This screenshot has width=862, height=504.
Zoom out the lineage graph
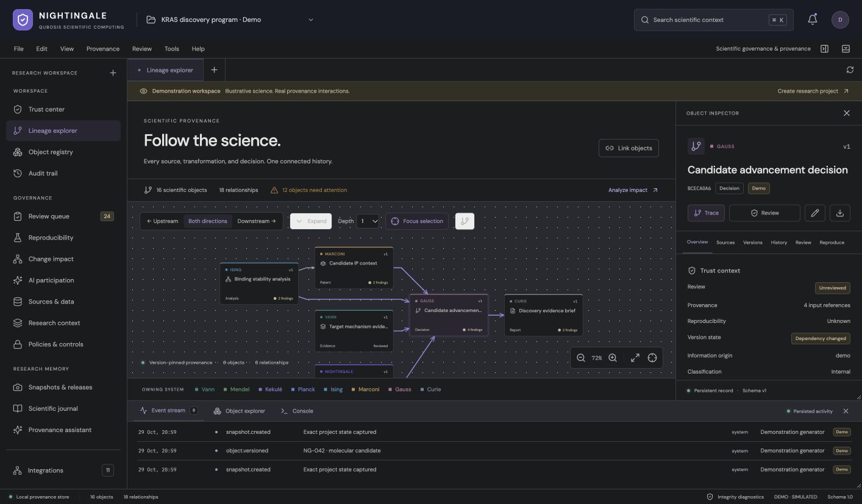pyautogui.click(x=581, y=358)
